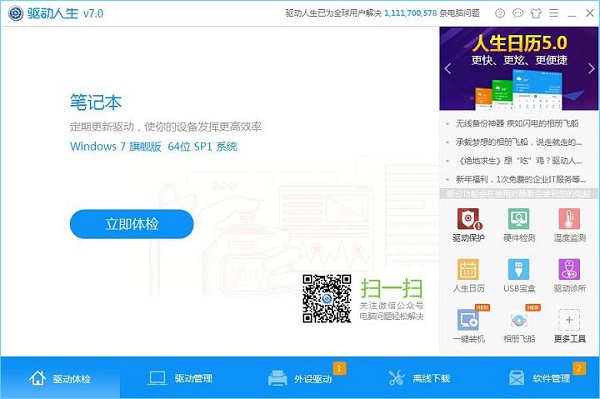Viewport: 600px width, 399px height.
Task: Open the 驱动诊所 tool
Action: pyautogui.click(x=569, y=269)
